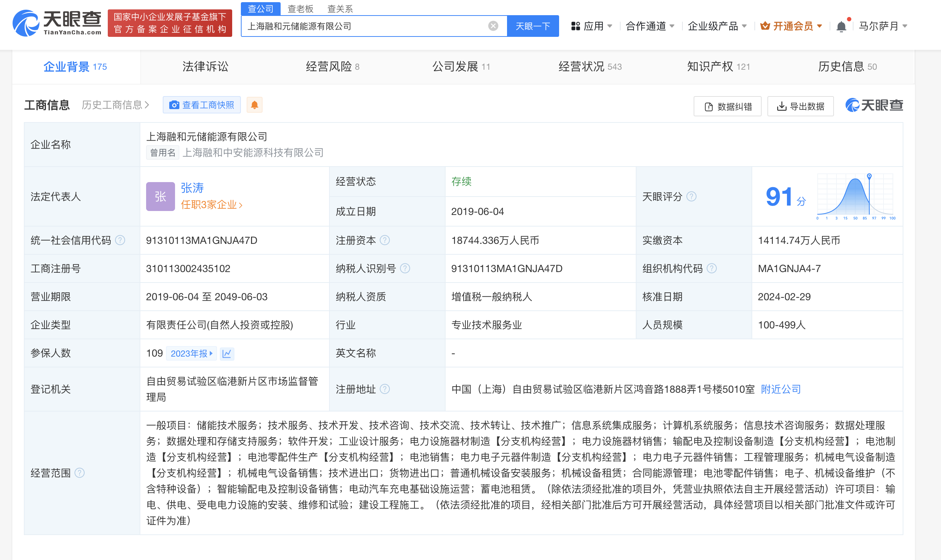Click the monitoring bell beside 查看工商快照
Image resolution: width=941 pixels, height=560 pixels.
tap(255, 105)
